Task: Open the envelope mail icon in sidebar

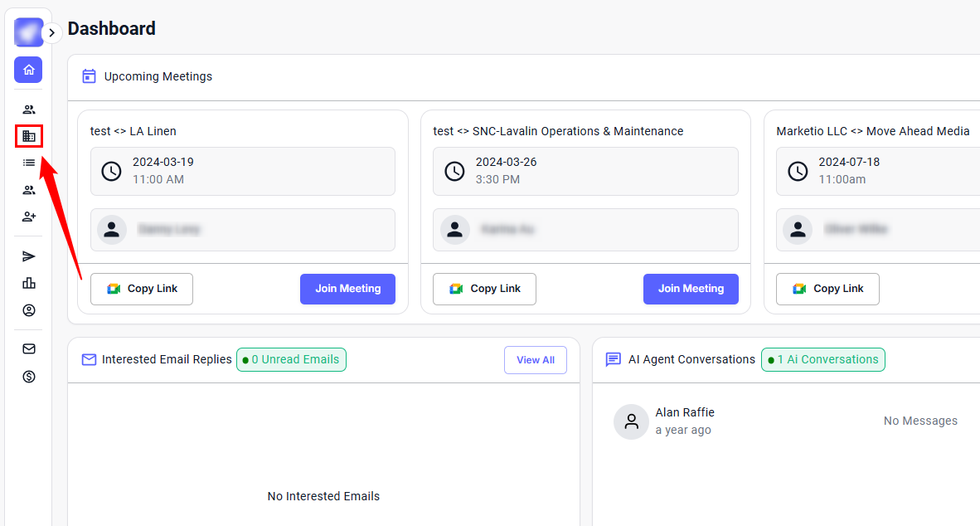Action: pyautogui.click(x=29, y=349)
